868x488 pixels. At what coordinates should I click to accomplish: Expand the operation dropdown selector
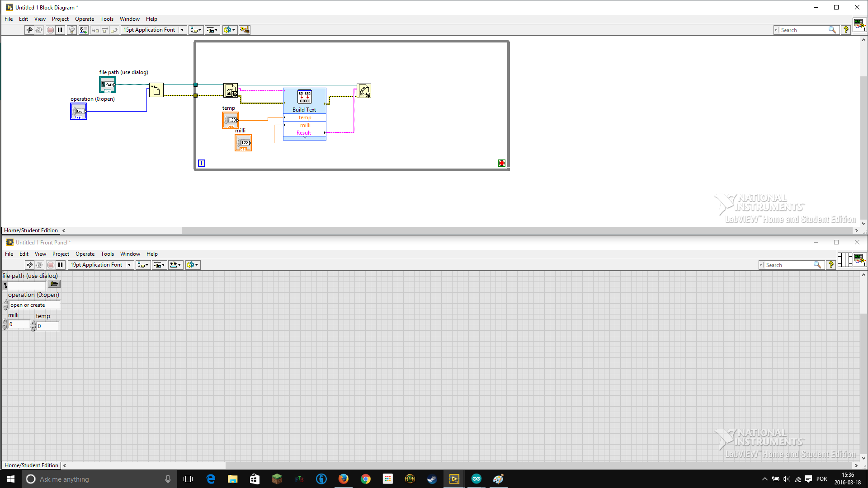34,305
